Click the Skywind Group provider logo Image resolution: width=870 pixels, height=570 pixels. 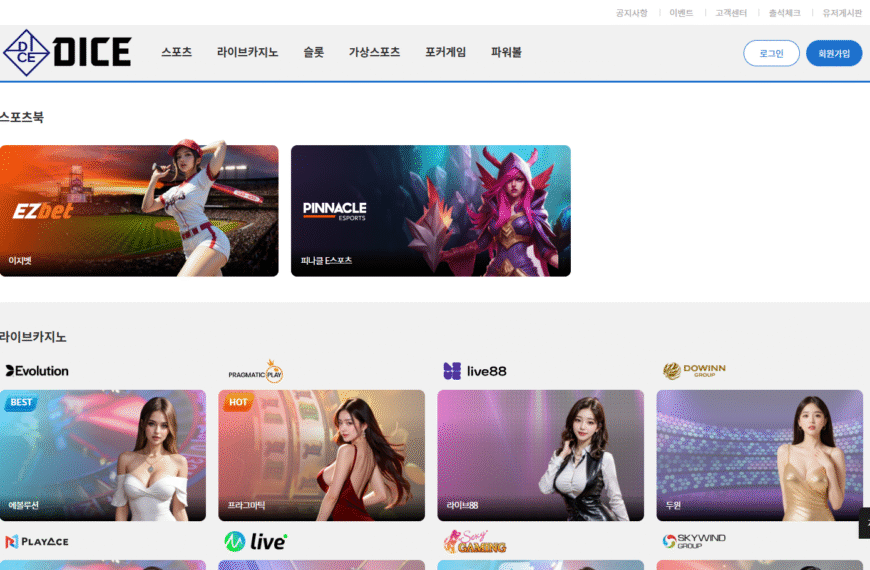tap(694, 541)
